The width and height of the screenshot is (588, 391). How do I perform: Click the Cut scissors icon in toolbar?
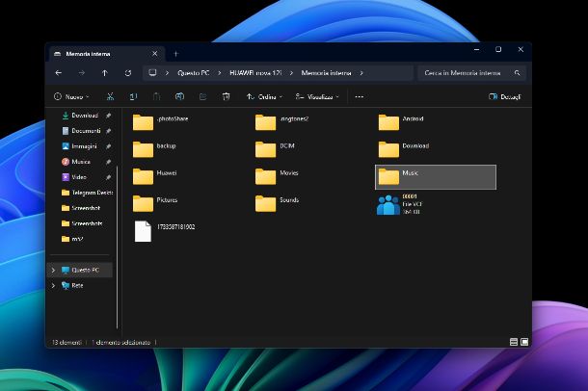coord(110,96)
